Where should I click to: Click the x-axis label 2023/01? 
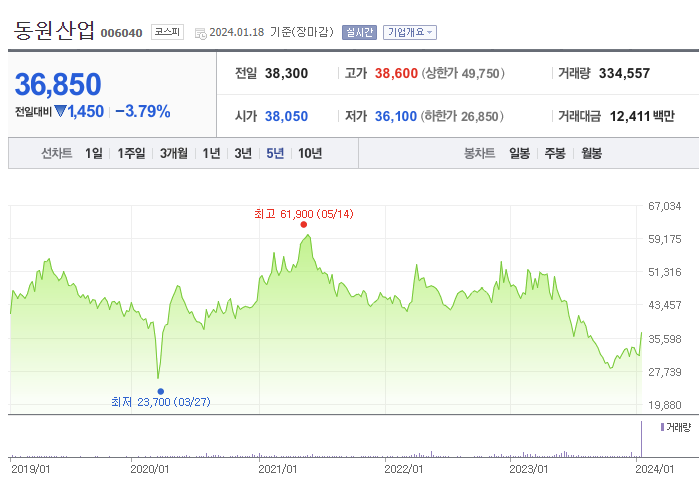click(529, 469)
